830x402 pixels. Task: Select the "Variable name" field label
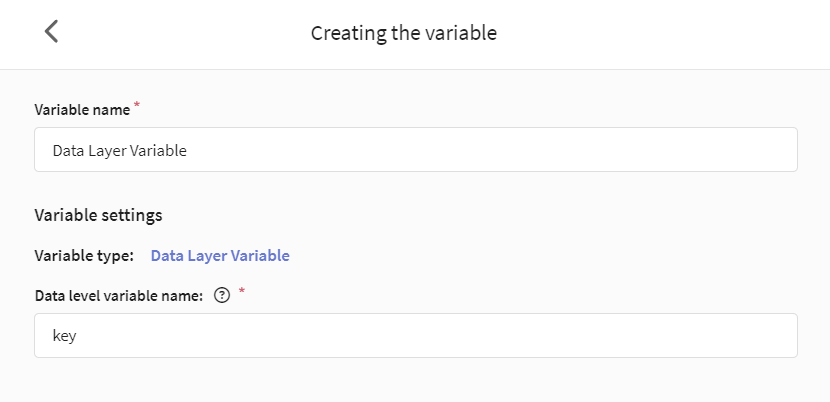tap(82, 110)
